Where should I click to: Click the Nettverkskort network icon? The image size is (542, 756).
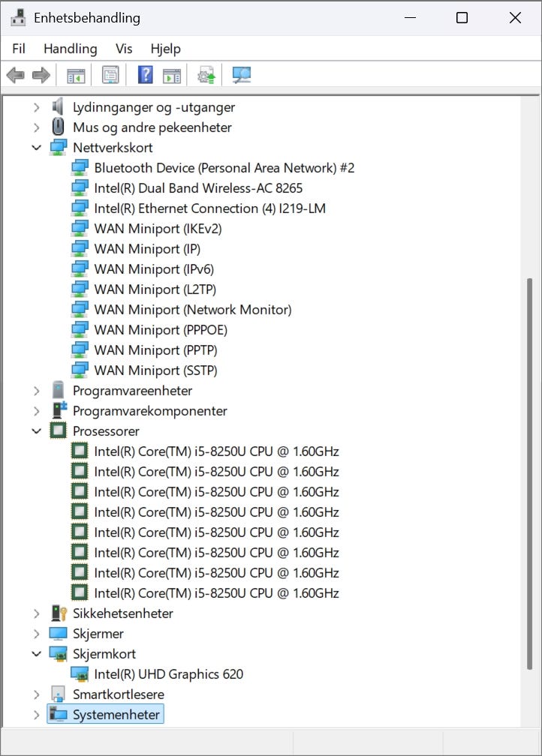58,148
